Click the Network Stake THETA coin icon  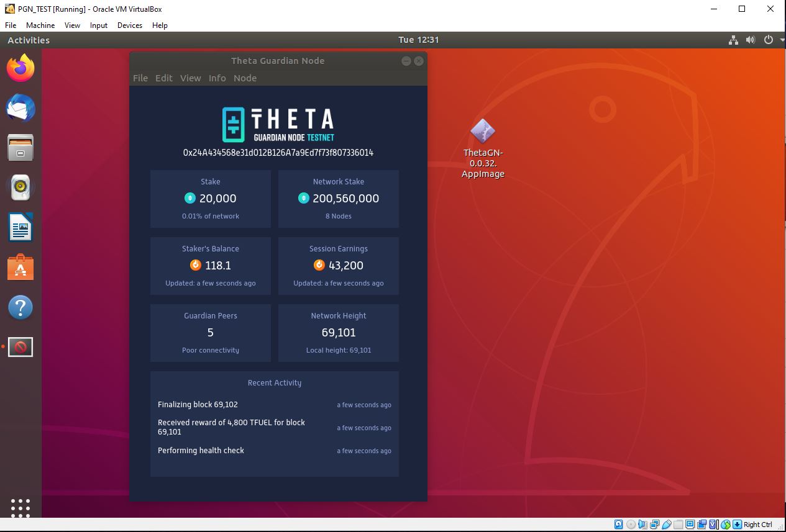[x=303, y=198]
